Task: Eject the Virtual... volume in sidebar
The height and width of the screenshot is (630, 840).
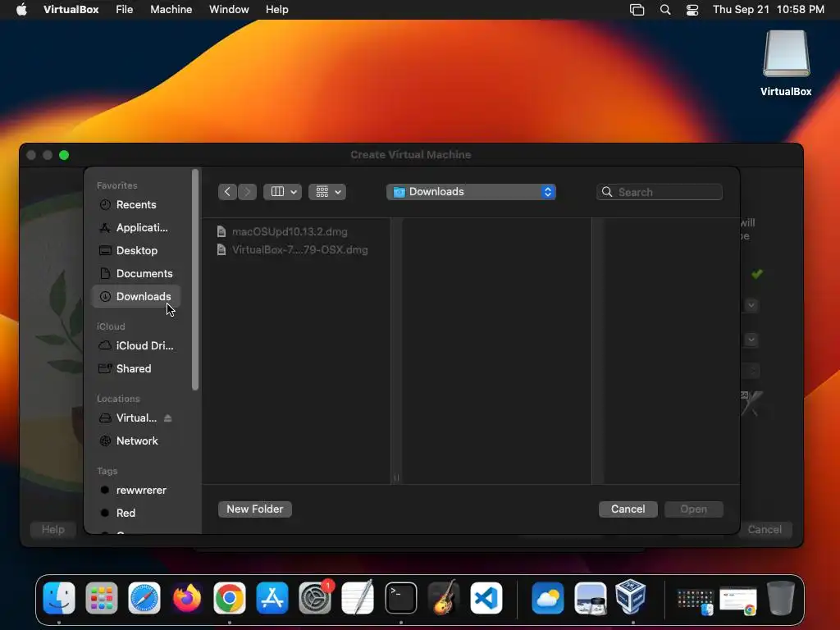Action: click(x=167, y=418)
